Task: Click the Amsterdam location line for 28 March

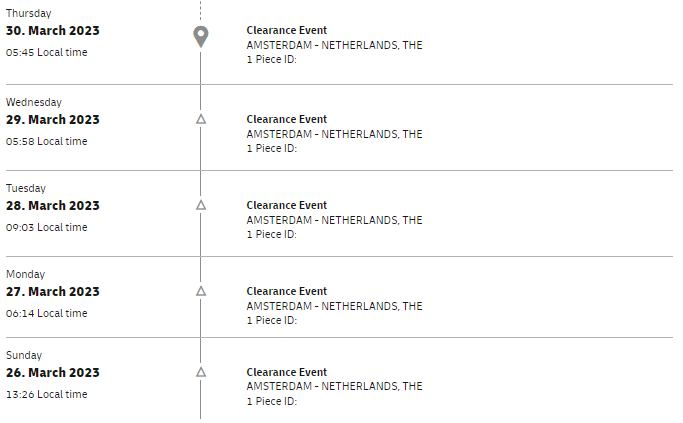Action: (335, 220)
